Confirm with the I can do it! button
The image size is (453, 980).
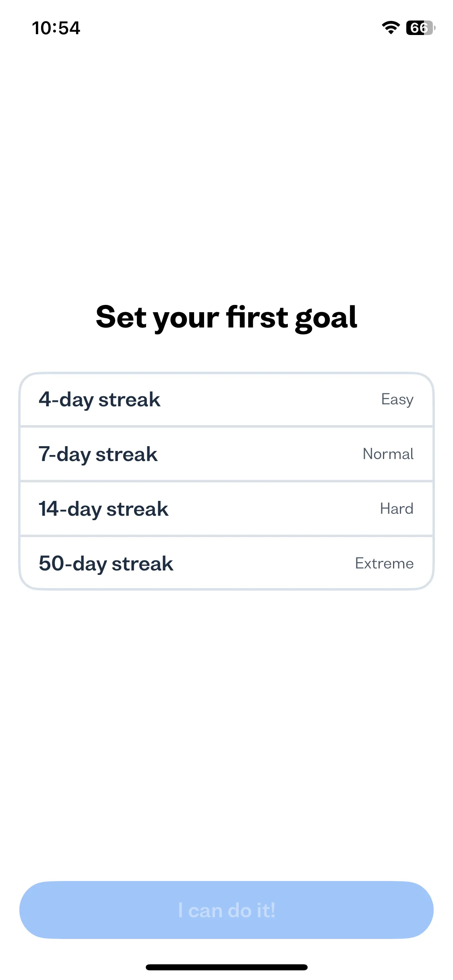[x=226, y=910]
